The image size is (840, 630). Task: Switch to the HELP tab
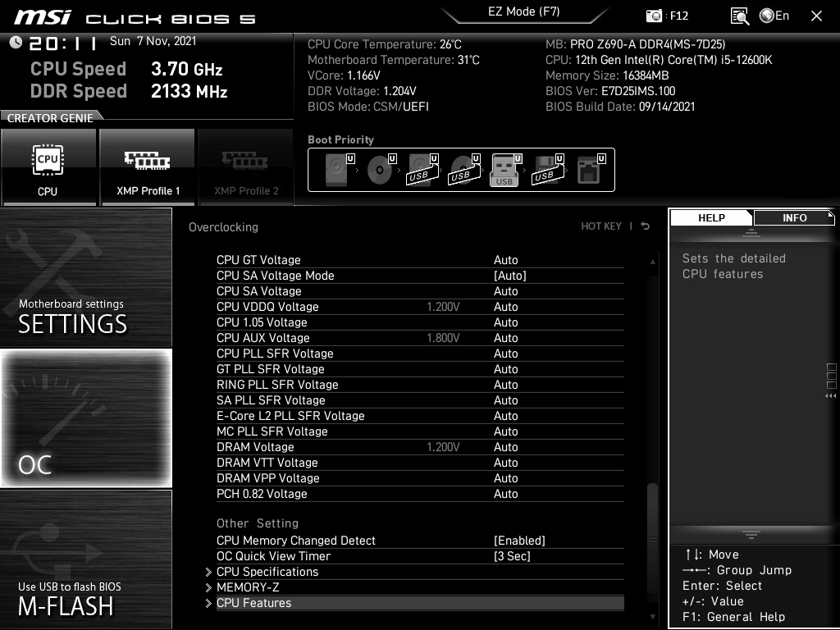pyautogui.click(x=711, y=218)
